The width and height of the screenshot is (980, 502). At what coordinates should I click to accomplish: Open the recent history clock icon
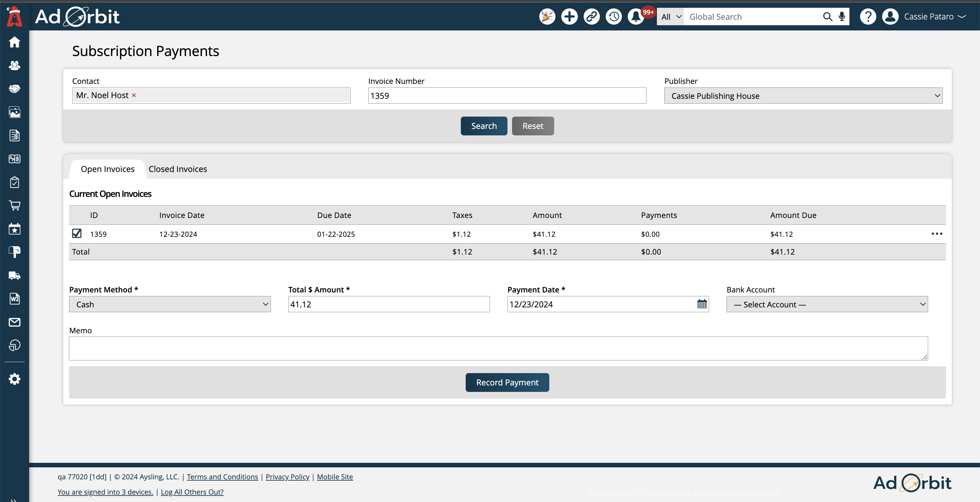[x=614, y=17]
